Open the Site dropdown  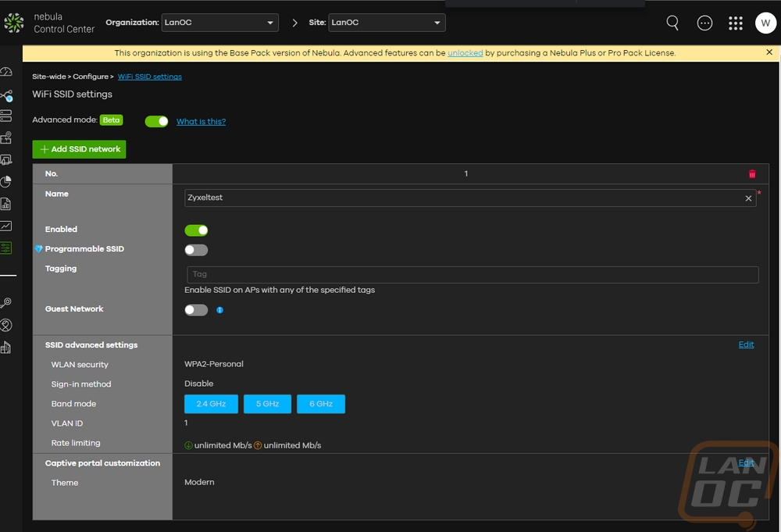point(387,23)
